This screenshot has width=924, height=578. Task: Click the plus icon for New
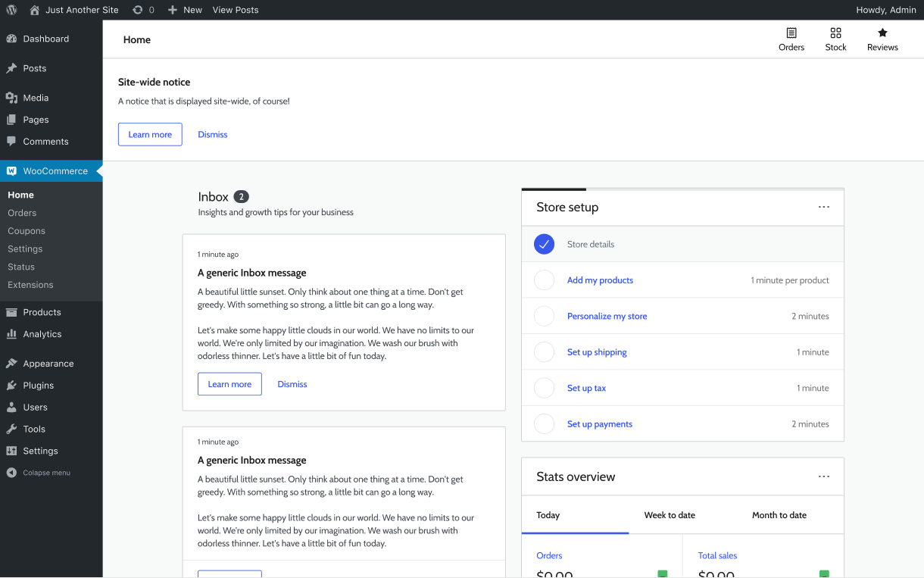[x=173, y=10]
